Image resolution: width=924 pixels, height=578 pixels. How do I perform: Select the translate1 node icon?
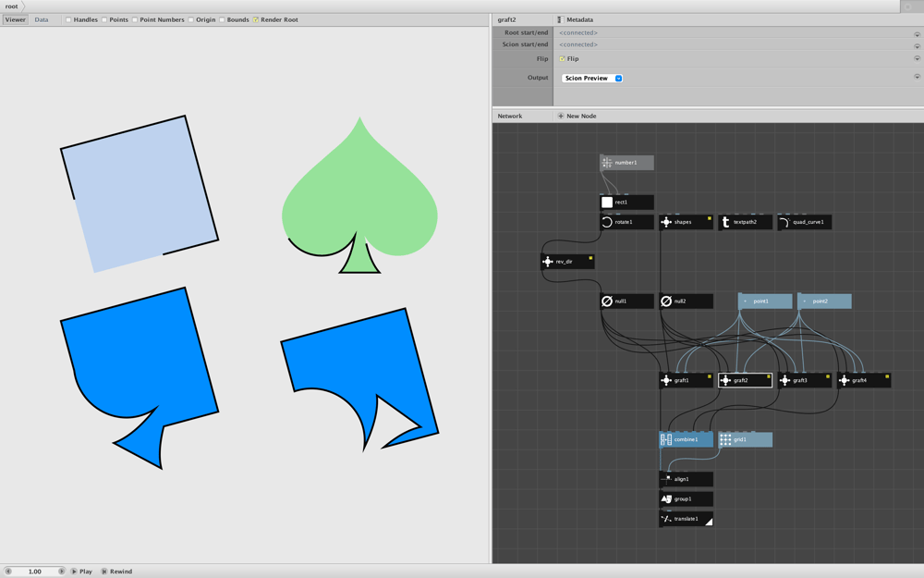[666, 519]
